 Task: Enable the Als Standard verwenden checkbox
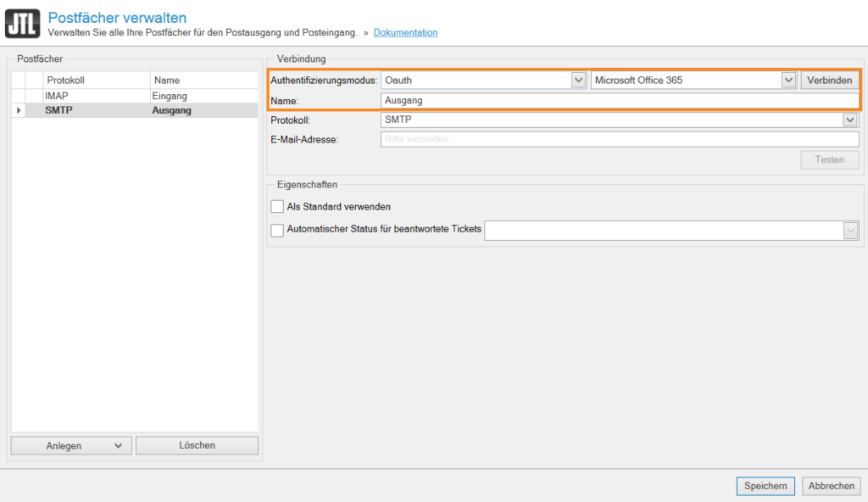pyautogui.click(x=277, y=206)
